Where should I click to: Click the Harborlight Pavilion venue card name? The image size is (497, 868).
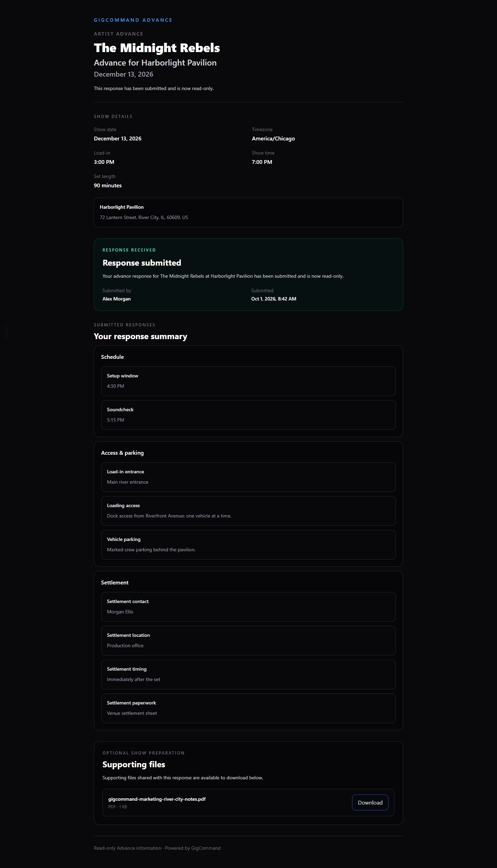[x=121, y=207]
